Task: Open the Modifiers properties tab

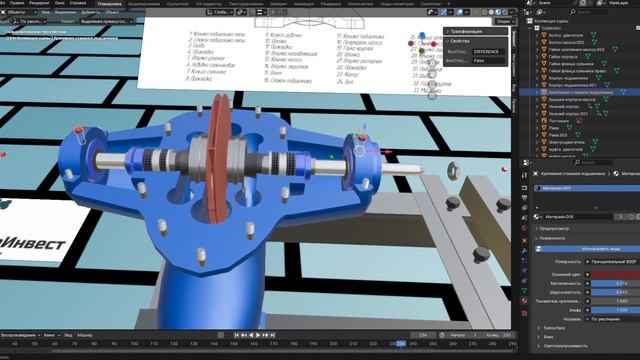Action: pyautogui.click(x=524, y=250)
